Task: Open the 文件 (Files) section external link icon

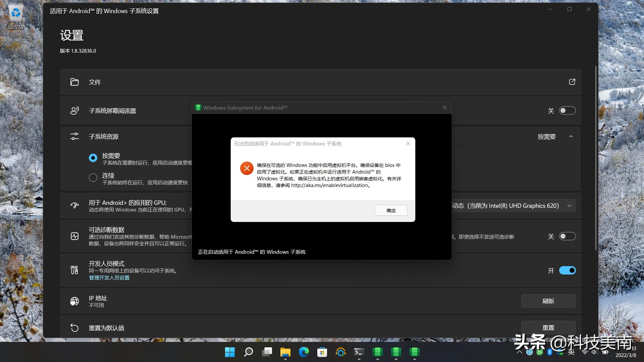Action: point(572,82)
